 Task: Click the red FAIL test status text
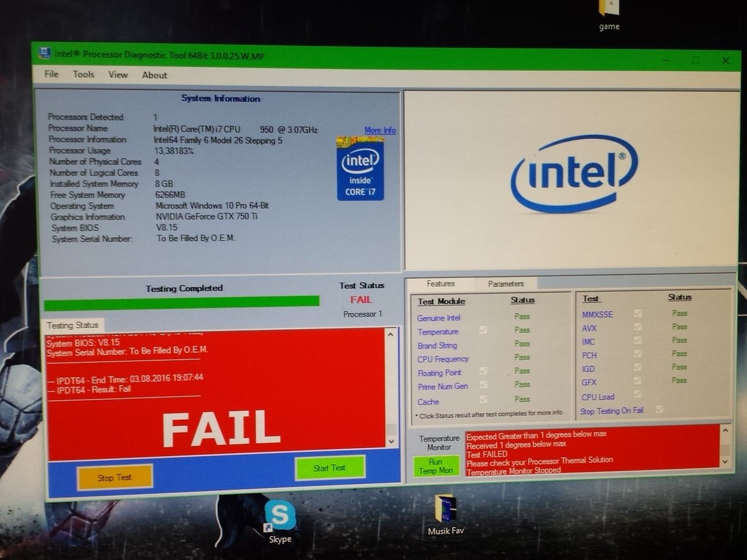[361, 299]
